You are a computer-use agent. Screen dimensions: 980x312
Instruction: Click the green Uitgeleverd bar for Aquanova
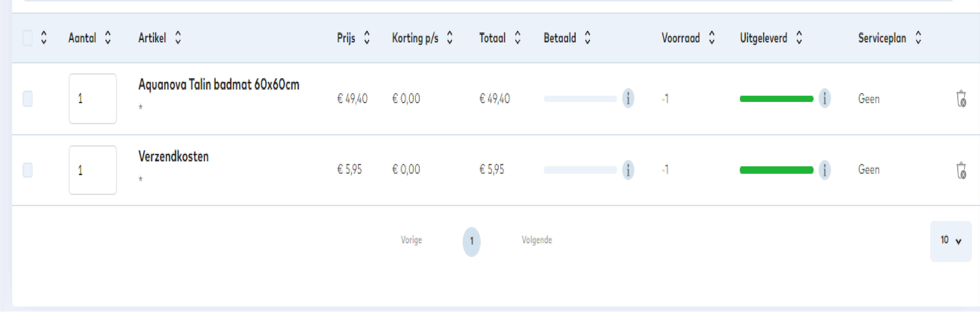[x=776, y=99]
